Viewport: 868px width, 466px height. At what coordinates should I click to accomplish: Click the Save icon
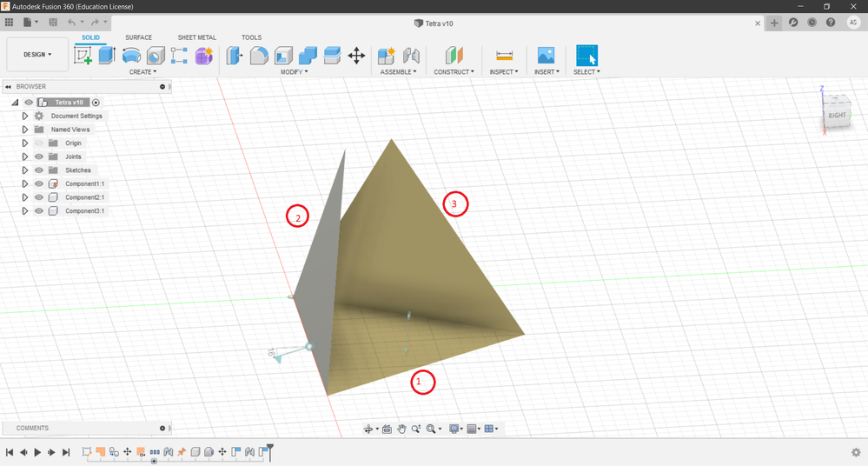click(53, 22)
